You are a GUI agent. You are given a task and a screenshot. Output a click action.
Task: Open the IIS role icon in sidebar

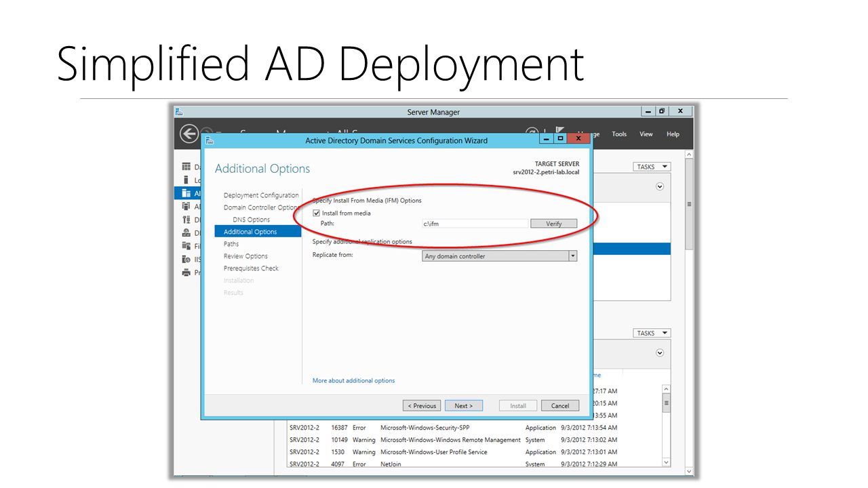coord(186,259)
